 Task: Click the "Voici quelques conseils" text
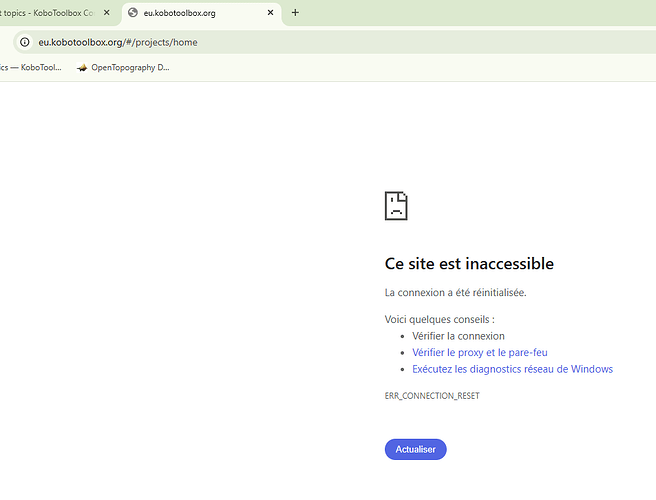(x=439, y=319)
